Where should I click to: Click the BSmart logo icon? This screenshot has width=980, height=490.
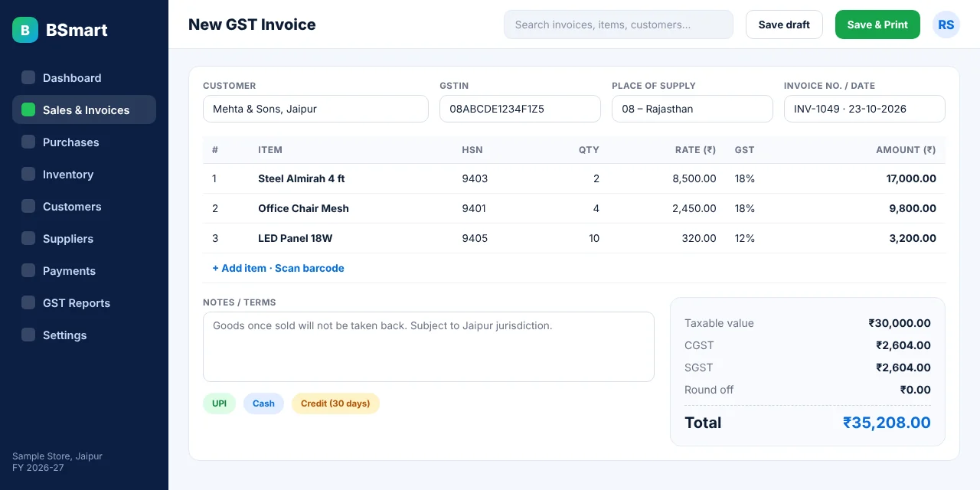tap(25, 30)
